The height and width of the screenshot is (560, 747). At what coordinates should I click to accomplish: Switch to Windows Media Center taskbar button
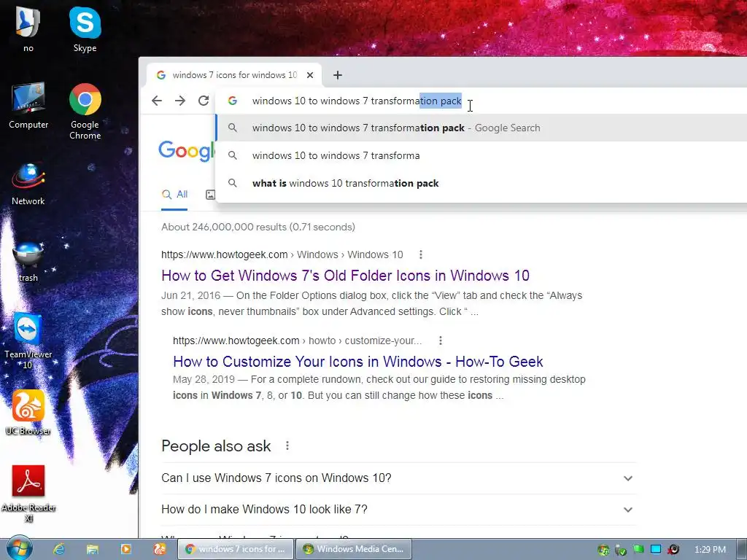click(354, 549)
